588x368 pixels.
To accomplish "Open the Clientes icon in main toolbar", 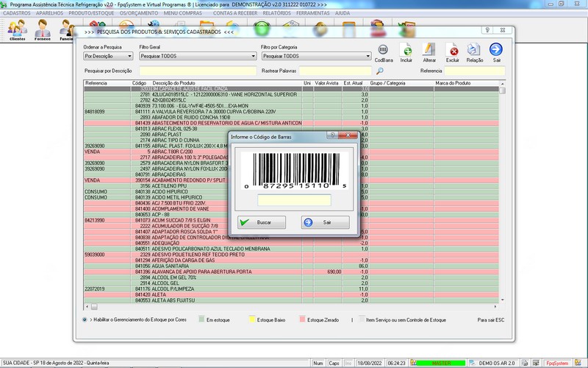I will pyautogui.click(x=17, y=31).
